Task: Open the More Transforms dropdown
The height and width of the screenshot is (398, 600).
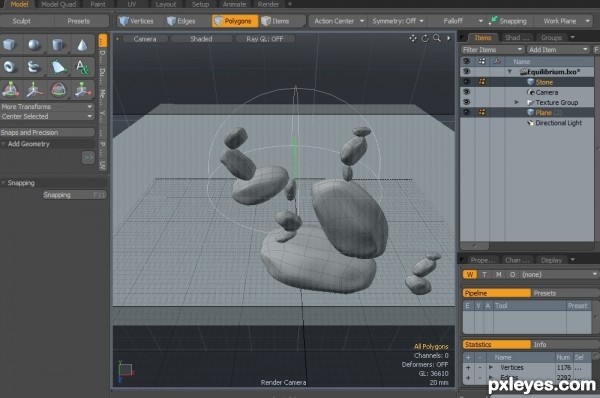Action: [x=47, y=106]
